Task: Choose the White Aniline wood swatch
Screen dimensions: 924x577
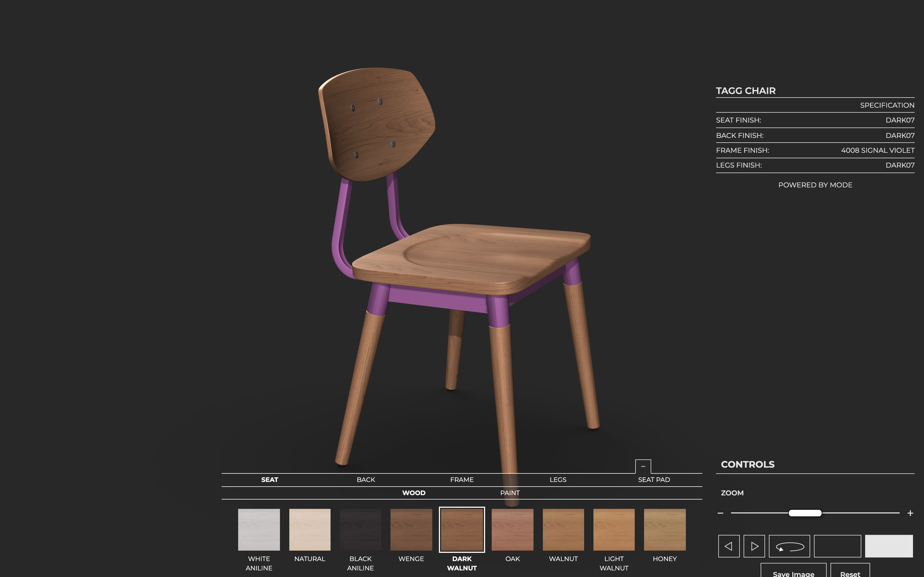Action: tap(259, 530)
